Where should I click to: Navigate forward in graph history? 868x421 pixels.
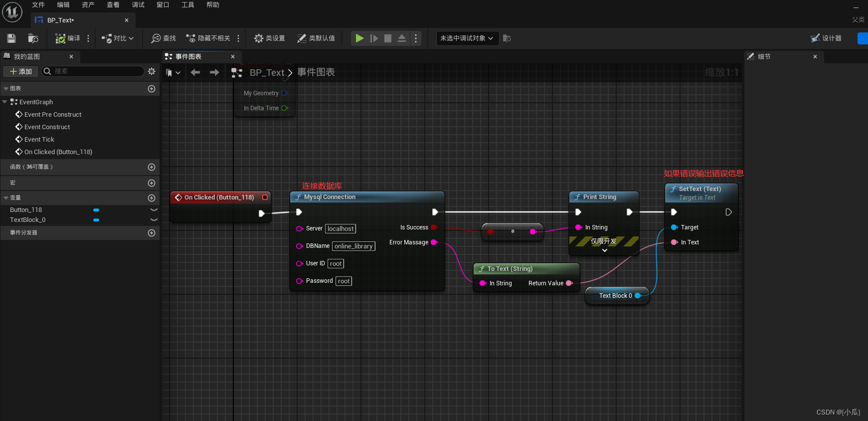[x=214, y=73]
